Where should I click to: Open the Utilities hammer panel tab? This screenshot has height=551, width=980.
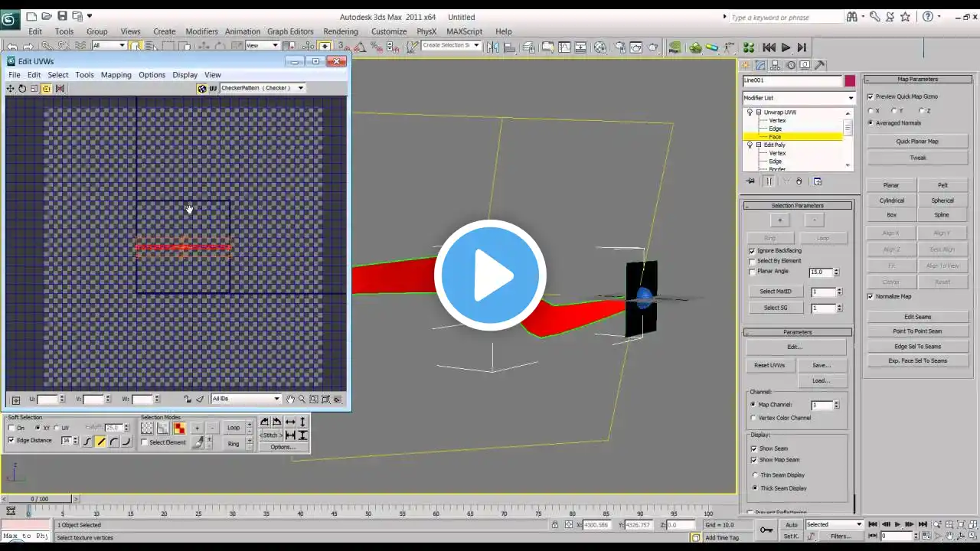point(820,65)
